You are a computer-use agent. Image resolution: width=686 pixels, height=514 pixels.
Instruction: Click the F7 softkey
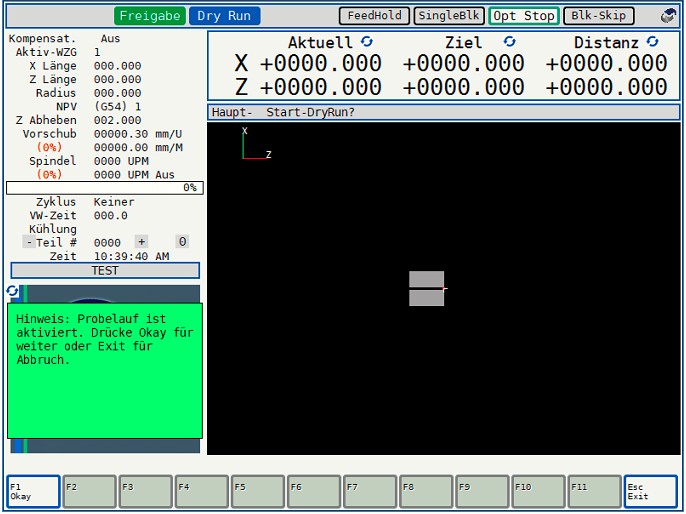[370, 492]
